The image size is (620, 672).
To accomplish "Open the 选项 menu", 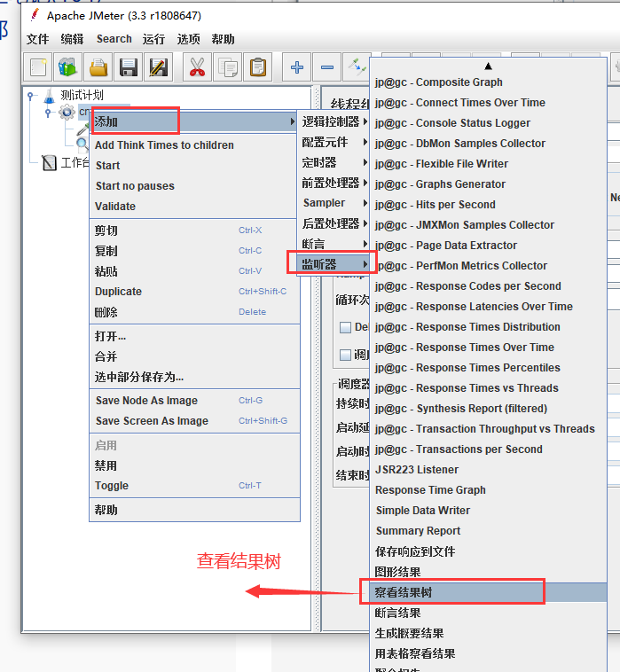I will pyautogui.click(x=188, y=39).
